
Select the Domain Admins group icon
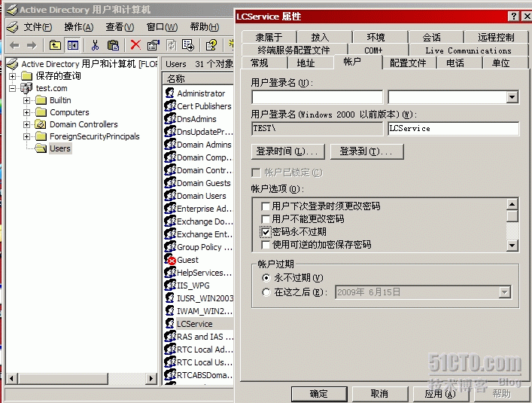(x=170, y=145)
